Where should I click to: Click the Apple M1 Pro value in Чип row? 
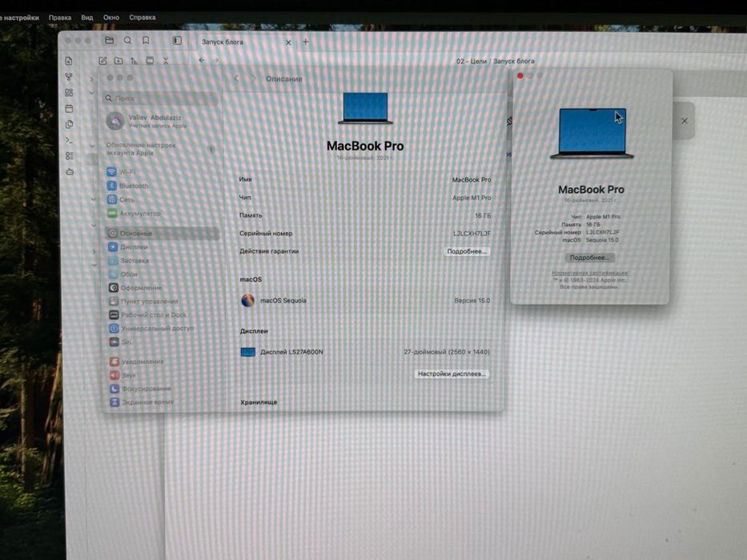472,198
